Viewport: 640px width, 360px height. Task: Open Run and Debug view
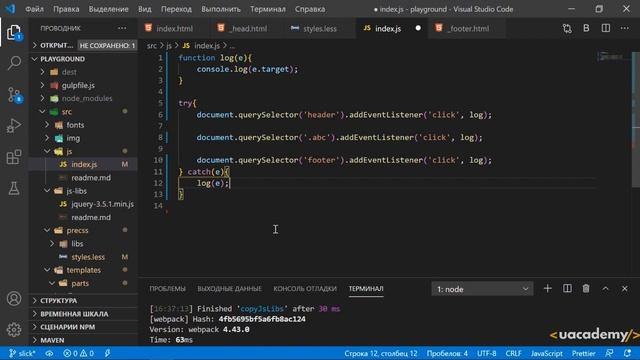click(14, 126)
